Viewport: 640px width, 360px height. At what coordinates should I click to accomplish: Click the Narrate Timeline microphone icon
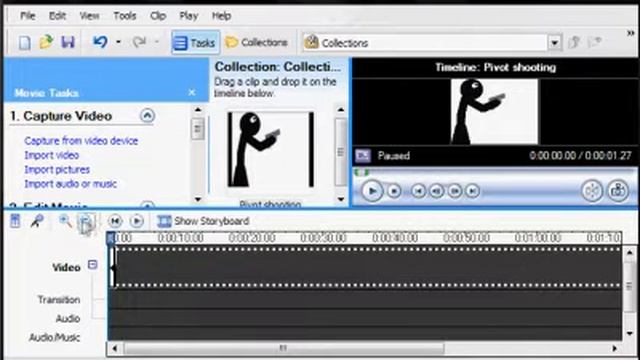coord(37,221)
